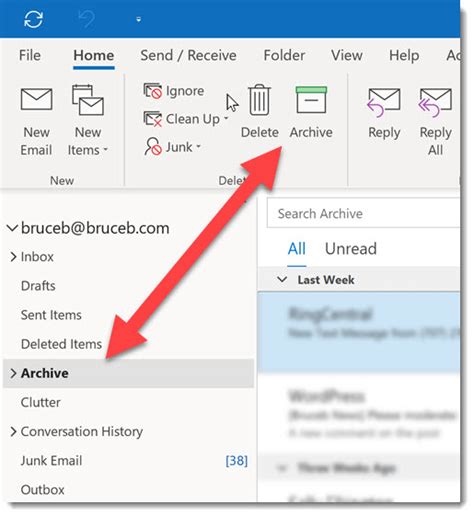Collapse the bruceb@bruceb.com account tree
The image size is (474, 516).
pyautogui.click(x=12, y=229)
